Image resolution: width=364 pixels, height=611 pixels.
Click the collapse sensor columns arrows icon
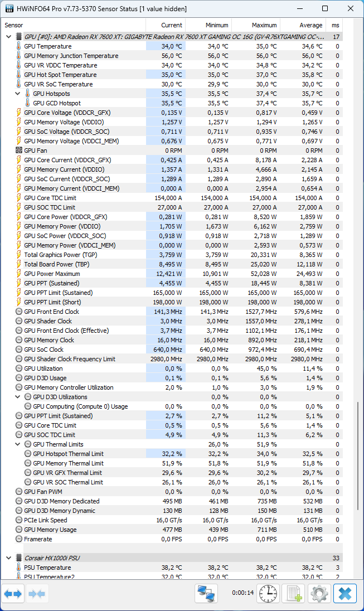point(37,594)
